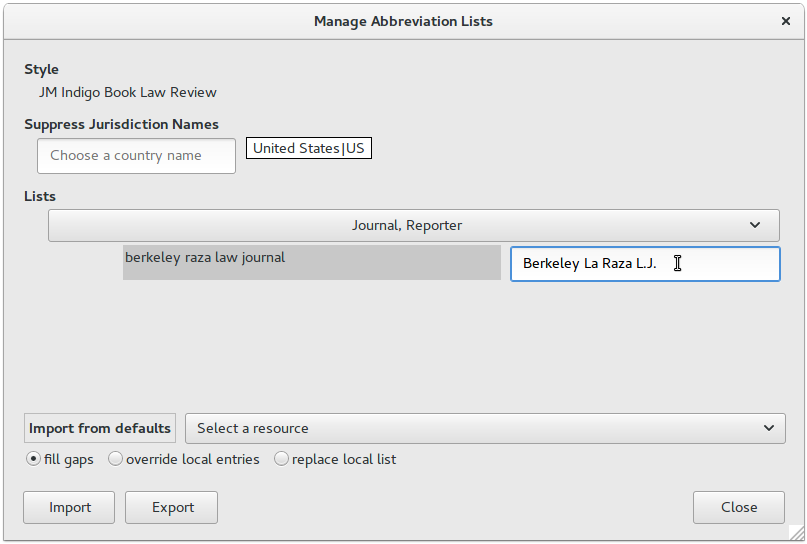
Task: Click the Suppress Jurisdiction Names heading
Action: [121, 125]
